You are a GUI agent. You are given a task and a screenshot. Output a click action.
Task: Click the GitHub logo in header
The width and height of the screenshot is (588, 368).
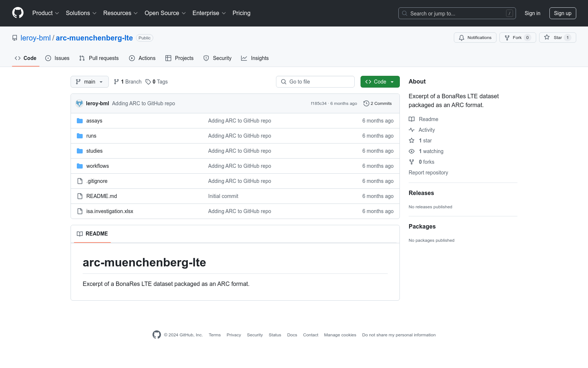tap(18, 13)
